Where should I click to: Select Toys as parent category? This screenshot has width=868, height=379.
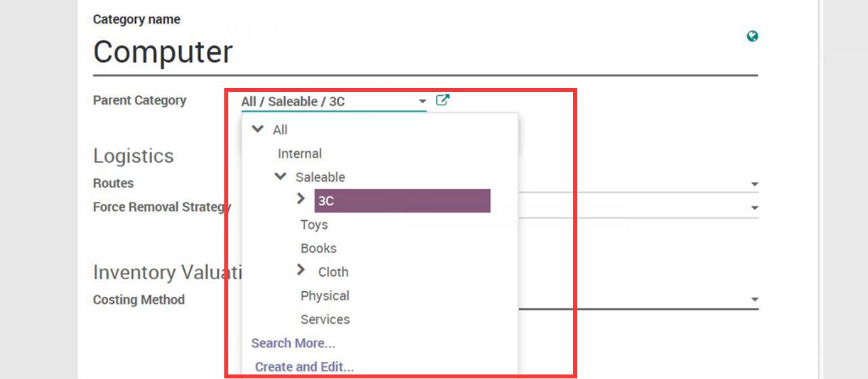[x=314, y=225]
